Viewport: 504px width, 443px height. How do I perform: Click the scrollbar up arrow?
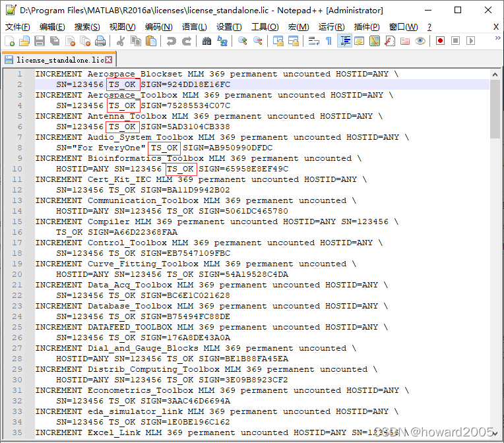tap(495, 74)
